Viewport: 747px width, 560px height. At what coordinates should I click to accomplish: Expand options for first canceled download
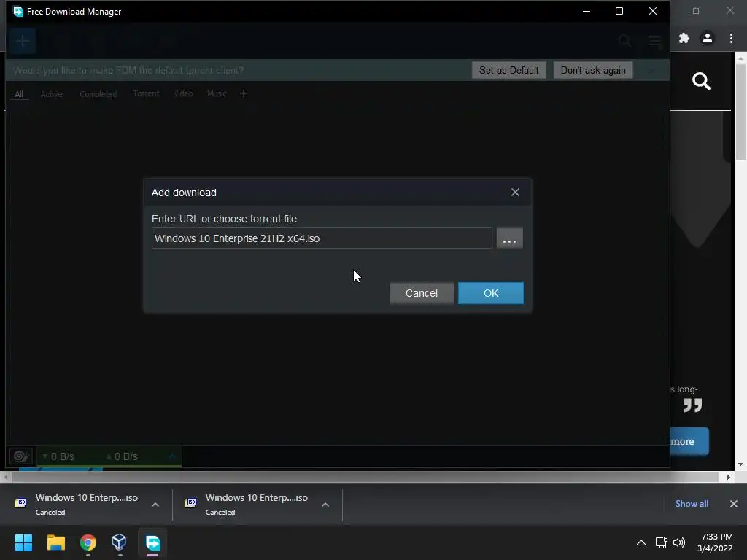point(155,505)
